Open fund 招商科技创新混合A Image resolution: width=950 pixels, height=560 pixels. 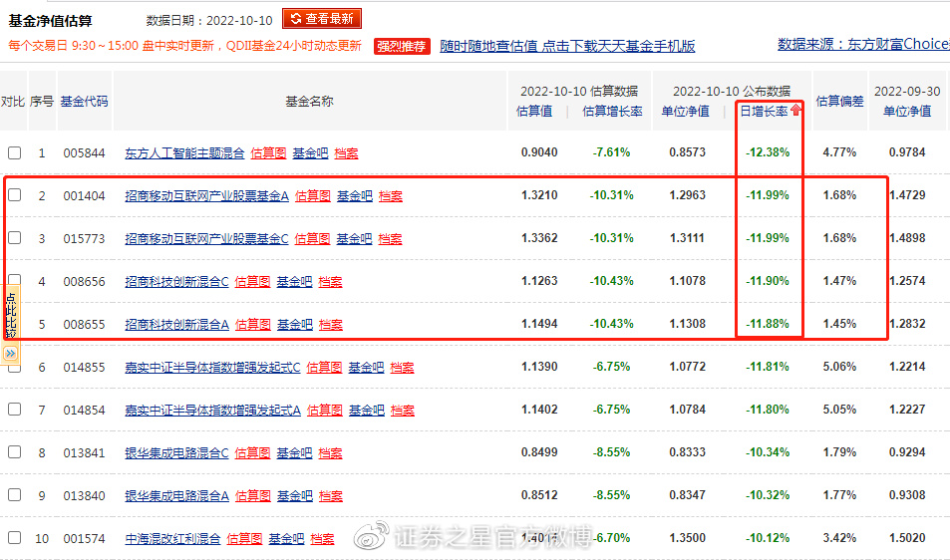[176, 325]
